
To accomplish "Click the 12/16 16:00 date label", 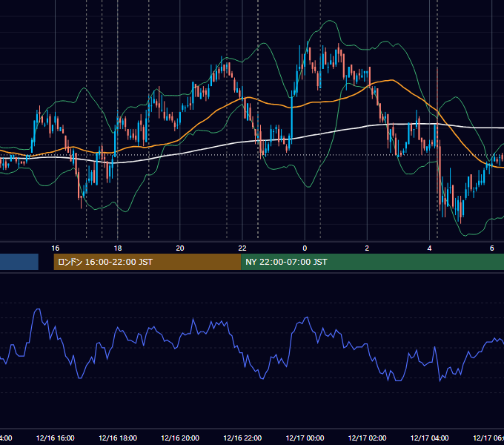I will tap(56, 438).
